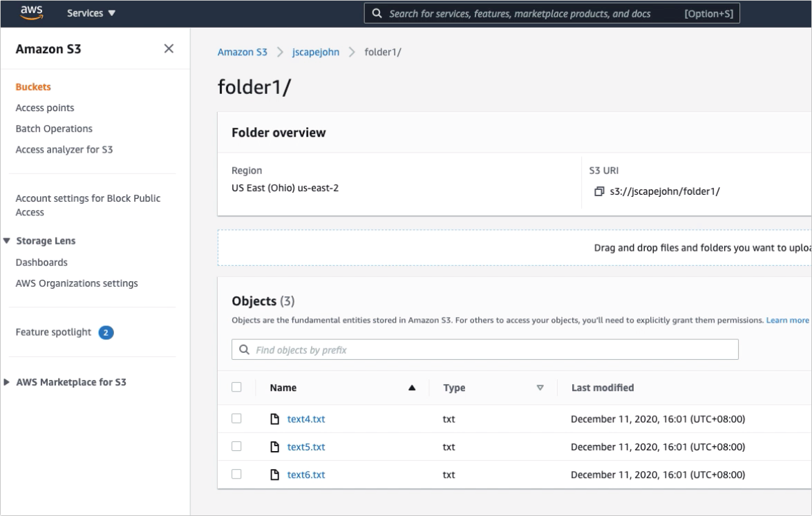Open the Services dropdown menu
The width and height of the screenshot is (812, 516).
91,13
